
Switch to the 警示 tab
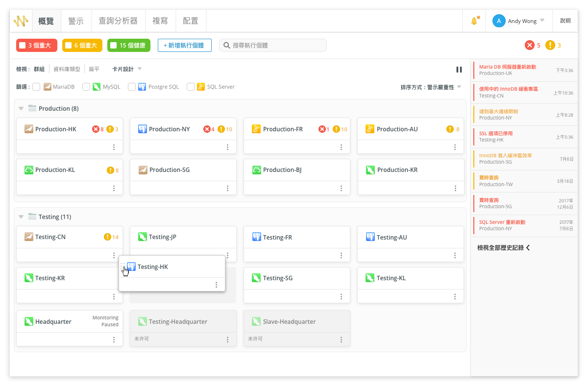(x=76, y=21)
